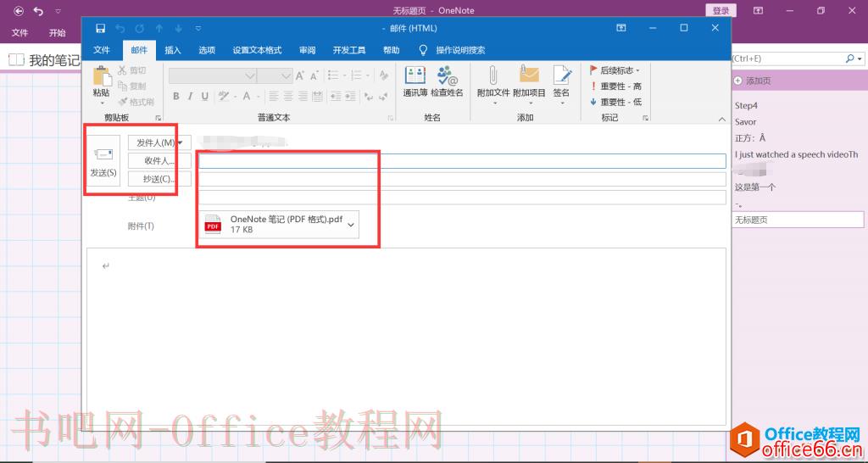Image resolution: width=868 pixels, height=463 pixels.
Task: Click the previous item up arrow
Action: click(x=159, y=28)
